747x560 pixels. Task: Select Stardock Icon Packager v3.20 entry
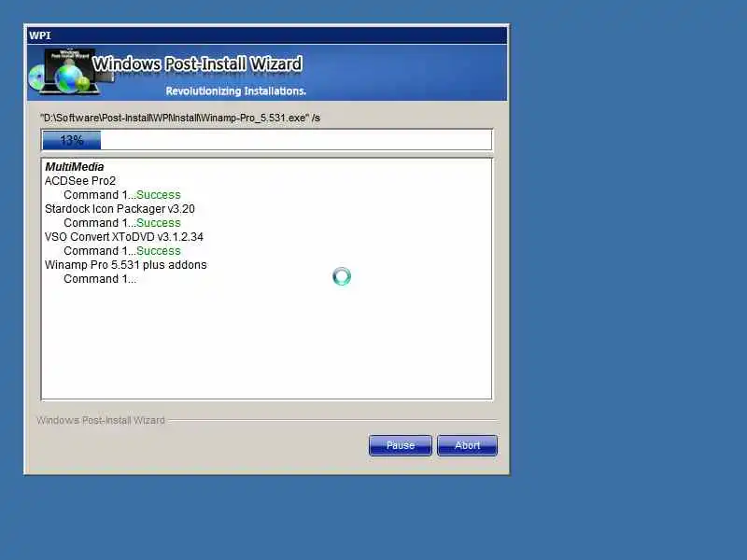click(120, 209)
